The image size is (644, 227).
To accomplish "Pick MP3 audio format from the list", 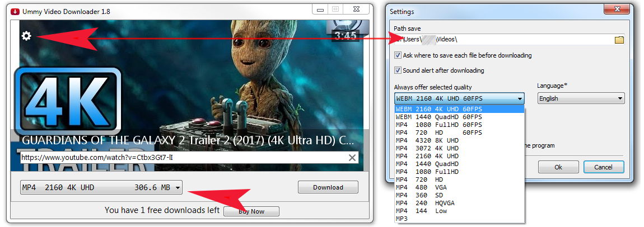I will click(x=402, y=219).
